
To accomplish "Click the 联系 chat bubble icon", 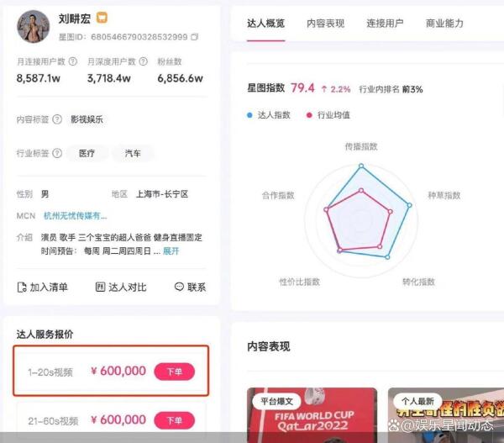I will 179,287.
